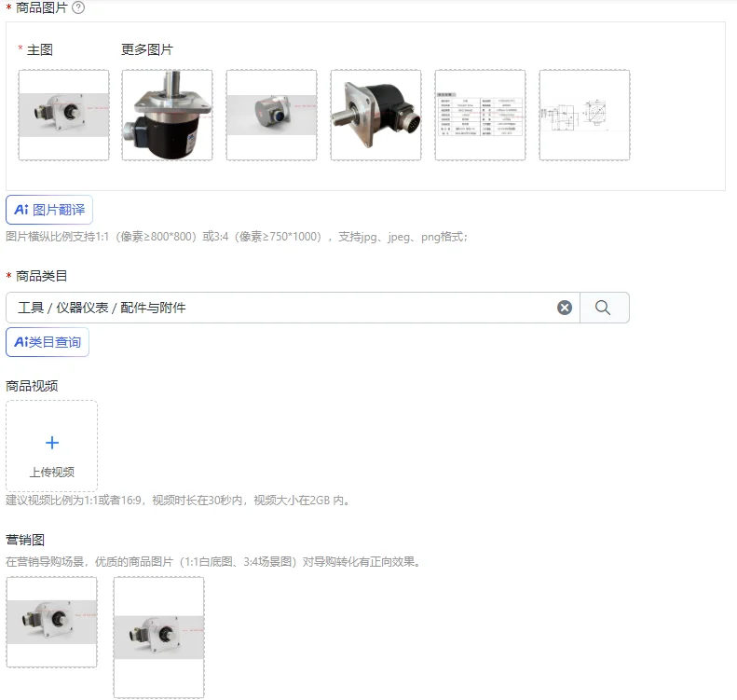This screenshot has height=700, width=737.
Task: Open the black encoder with upright shaft image
Action: click(x=168, y=116)
